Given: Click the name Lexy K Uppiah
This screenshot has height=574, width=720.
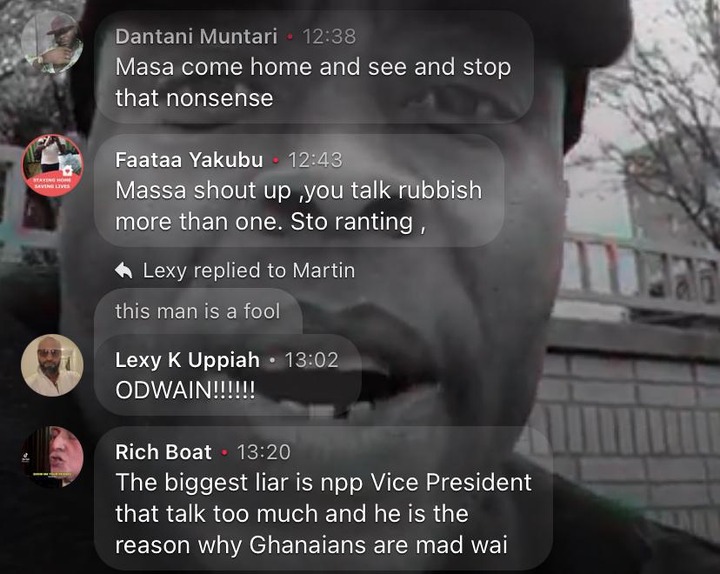Looking at the screenshot, I should 187,360.
